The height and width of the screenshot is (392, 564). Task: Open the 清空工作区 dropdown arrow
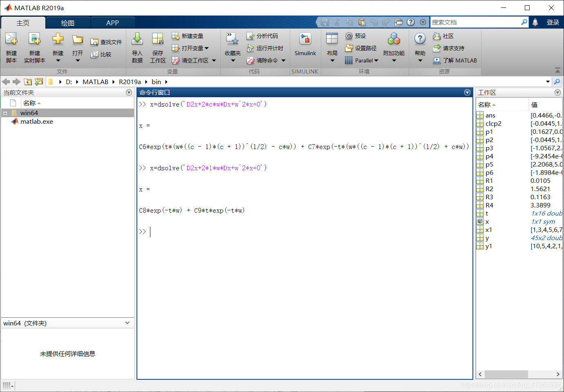[x=214, y=60]
